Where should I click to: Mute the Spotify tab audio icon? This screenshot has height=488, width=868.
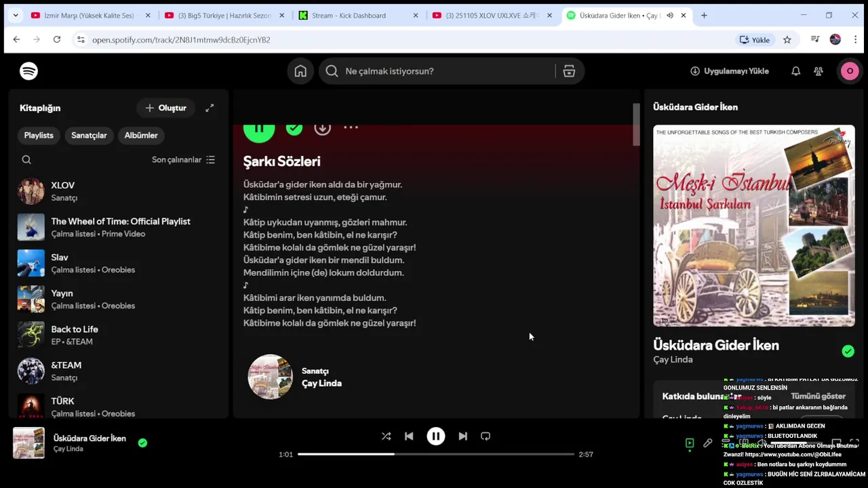point(670,15)
